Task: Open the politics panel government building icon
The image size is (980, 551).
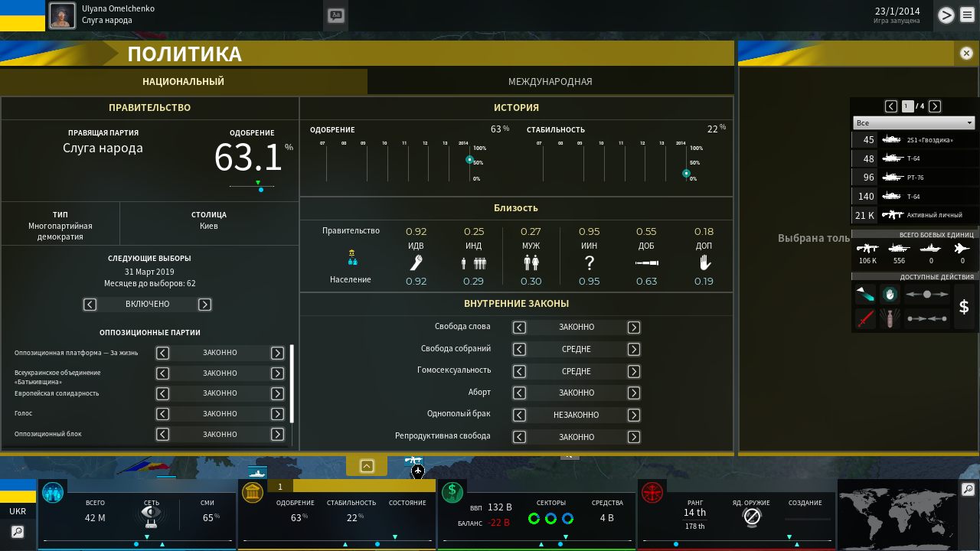Action: [253, 492]
